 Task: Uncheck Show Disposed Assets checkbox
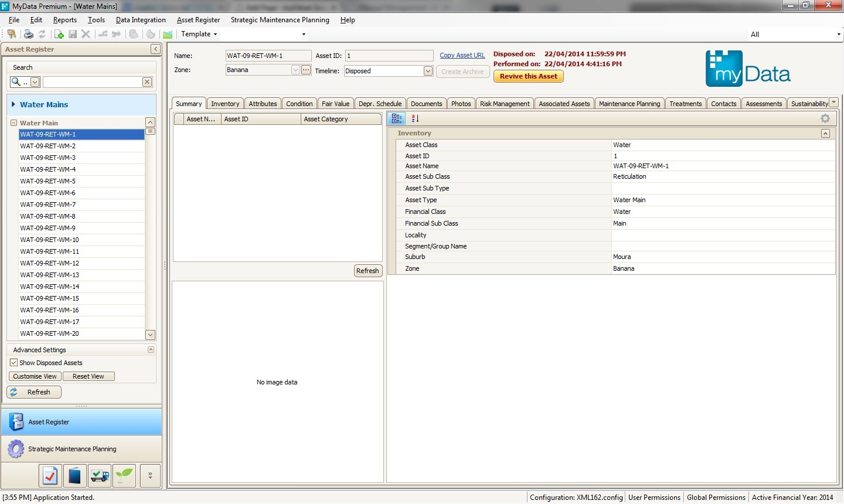[14, 363]
